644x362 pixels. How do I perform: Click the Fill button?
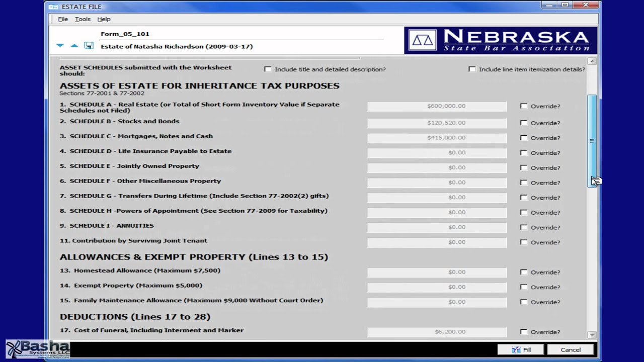click(x=521, y=349)
